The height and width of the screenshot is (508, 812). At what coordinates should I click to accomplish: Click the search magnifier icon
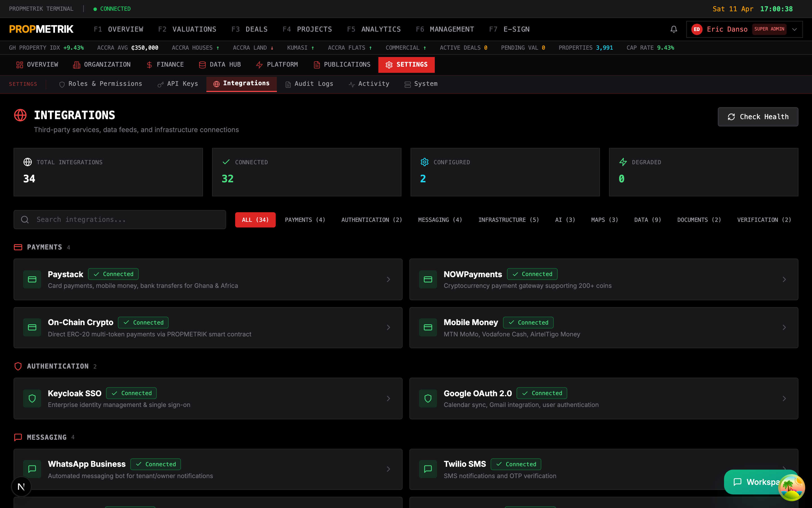[25, 220]
